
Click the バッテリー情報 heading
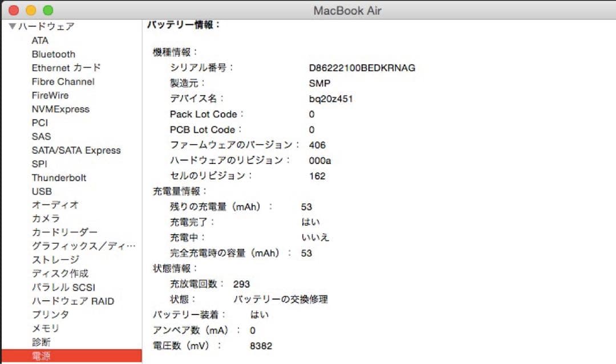tap(184, 24)
